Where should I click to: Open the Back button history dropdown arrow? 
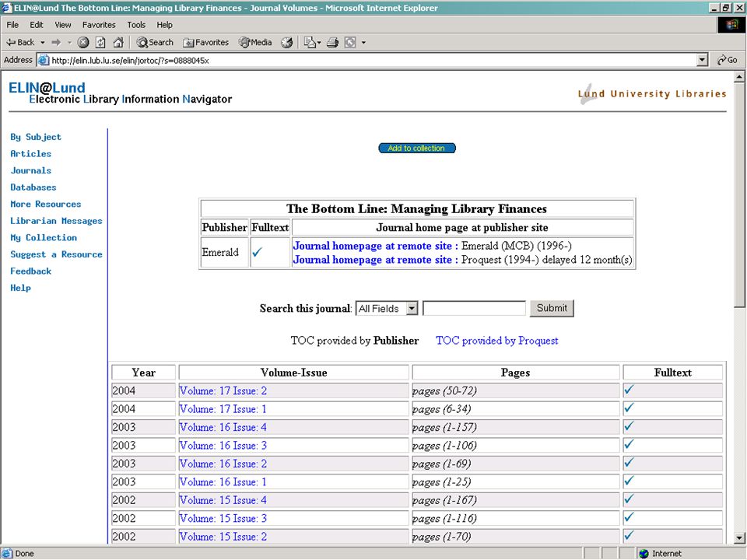(42, 42)
